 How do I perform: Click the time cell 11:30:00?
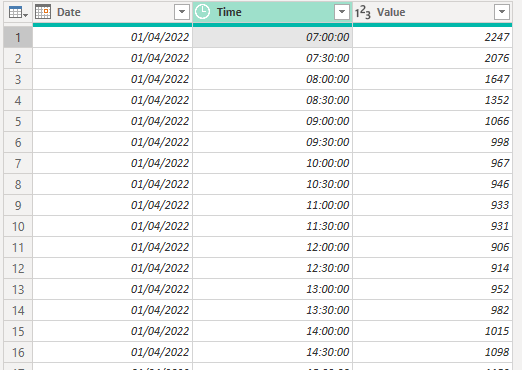pos(272,226)
